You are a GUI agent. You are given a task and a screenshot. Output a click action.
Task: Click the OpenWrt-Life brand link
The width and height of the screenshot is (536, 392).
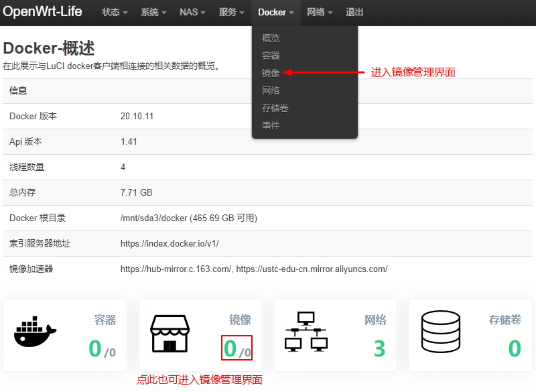42,11
